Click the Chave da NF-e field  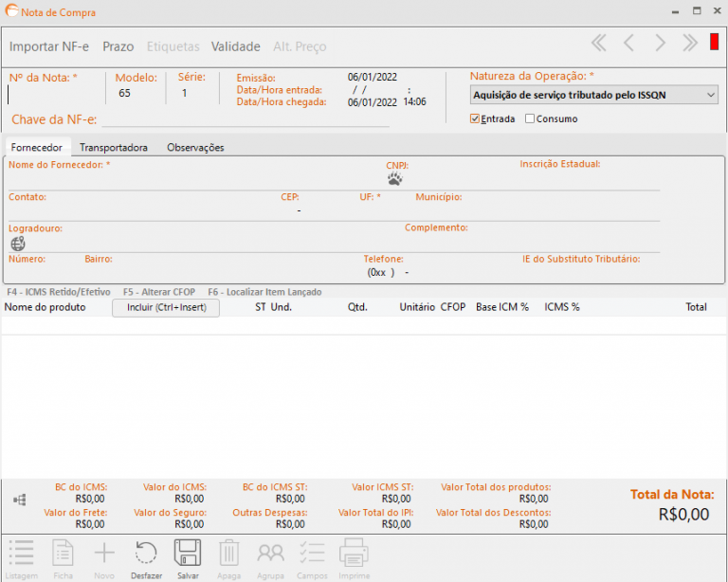pos(245,119)
